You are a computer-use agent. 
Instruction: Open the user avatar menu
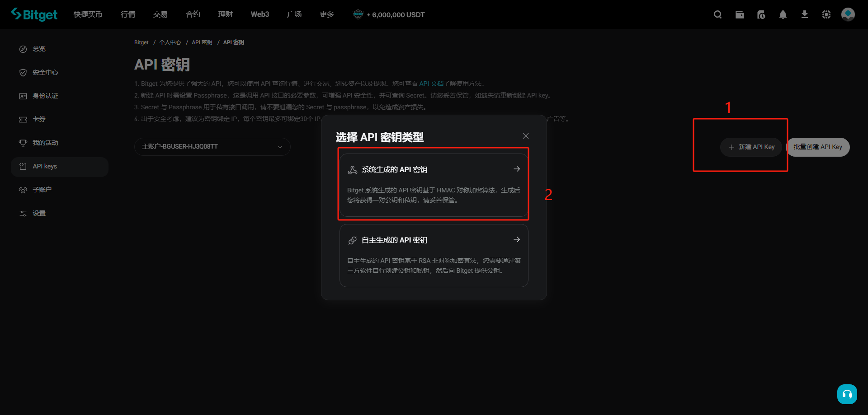[x=848, y=14]
